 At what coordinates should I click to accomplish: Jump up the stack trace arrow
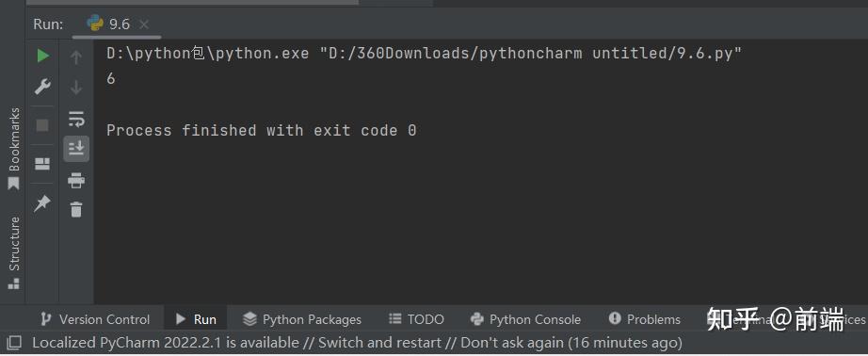click(x=76, y=57)
